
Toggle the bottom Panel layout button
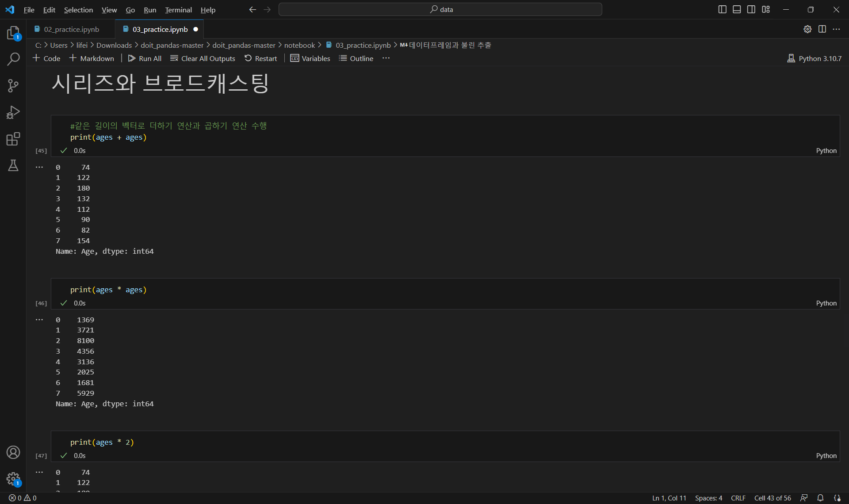pyautogui.click(x=737, y=9)
